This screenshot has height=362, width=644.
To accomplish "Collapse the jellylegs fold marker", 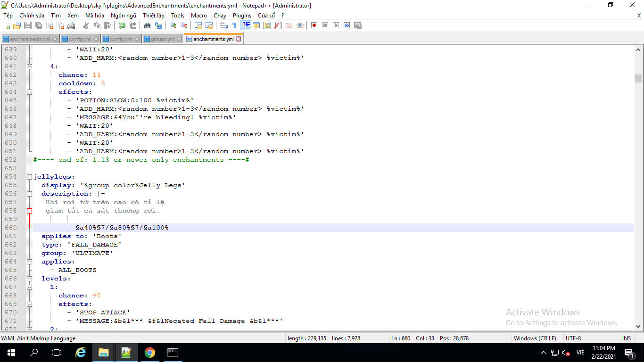I will [29, 177].
